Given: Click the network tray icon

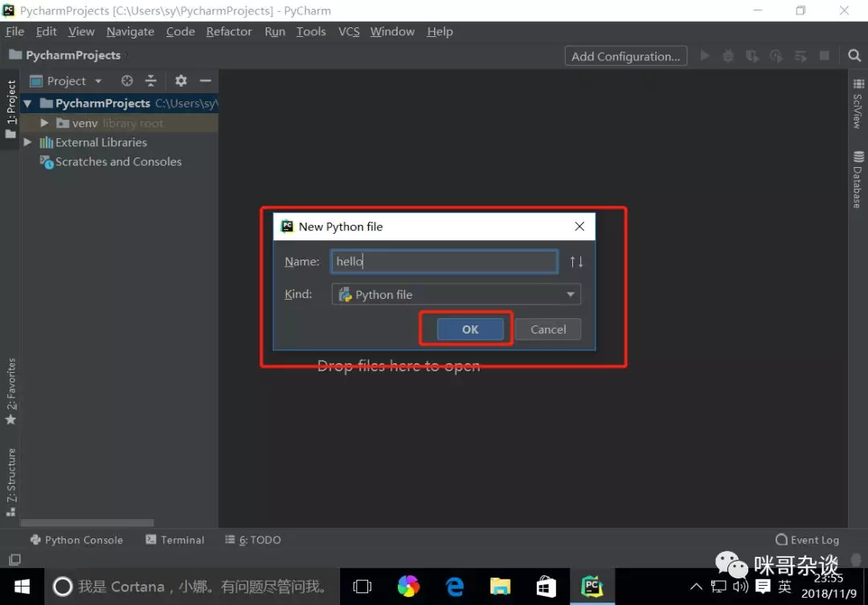Looking at the screenshot, I should [x=719, y=587].
